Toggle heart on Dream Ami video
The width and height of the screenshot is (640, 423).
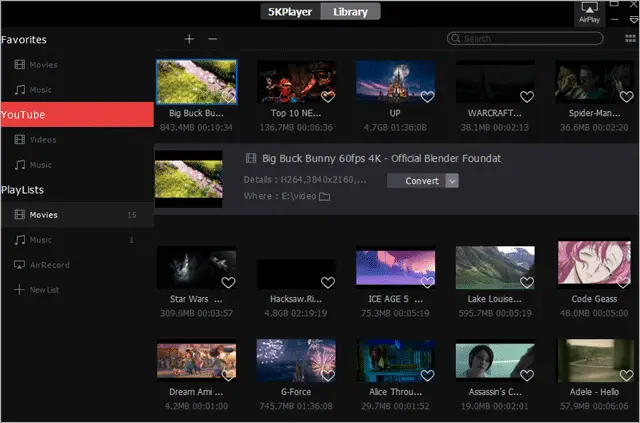click(x=228, y=375)
